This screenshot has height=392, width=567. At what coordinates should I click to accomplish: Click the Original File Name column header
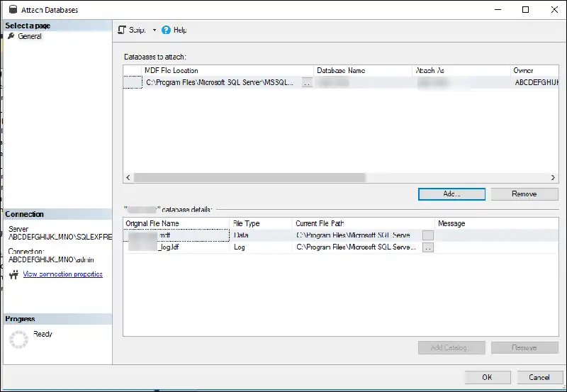pyautogui.click(x=176, y=223)
